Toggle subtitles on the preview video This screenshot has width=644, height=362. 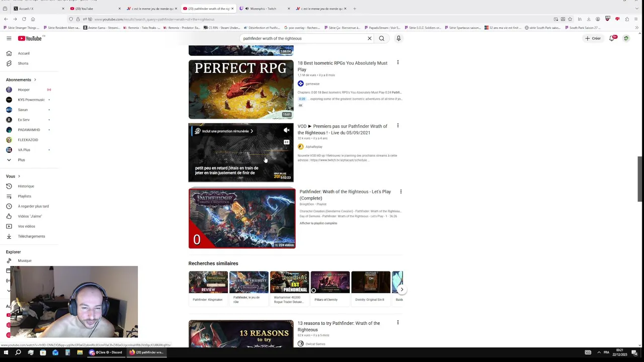click(x=286, y=142)
